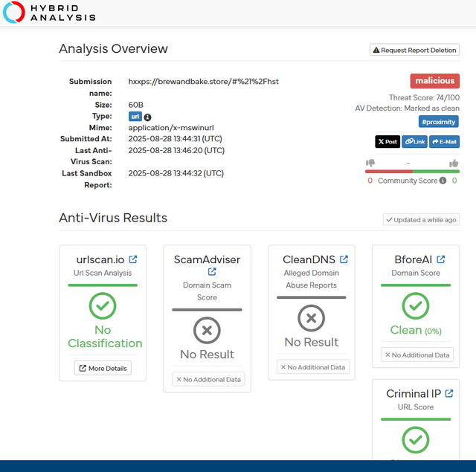This screenshot has height=472, width=476.
Task: Open the urlscan.io external link icon
Action: 133,259
